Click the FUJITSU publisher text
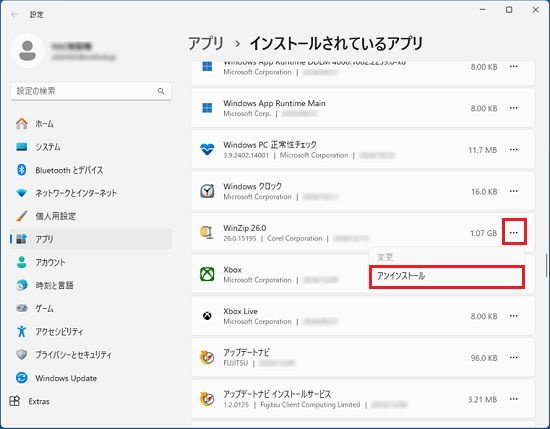The height and width of the screenshot is (429, 550). click(236, 363)
